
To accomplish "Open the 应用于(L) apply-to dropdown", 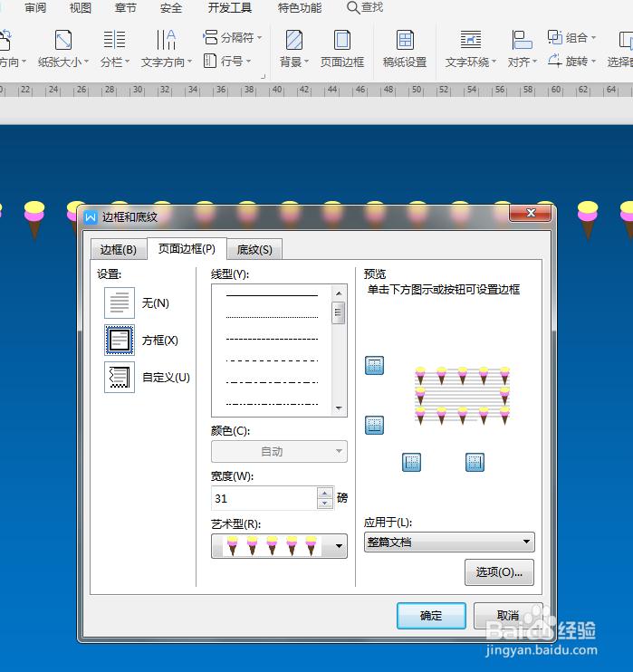I will point(449,542).
